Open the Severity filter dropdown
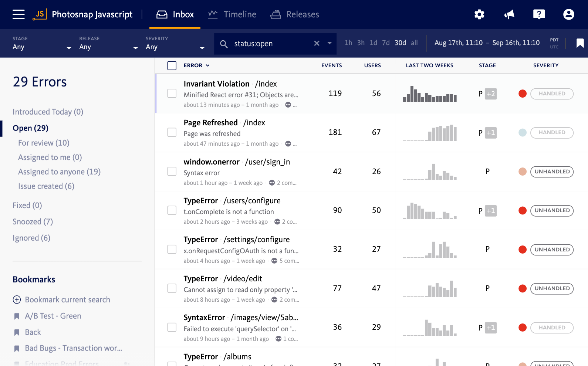The width and height of the screenshot is (588, 366). [175, 43]
